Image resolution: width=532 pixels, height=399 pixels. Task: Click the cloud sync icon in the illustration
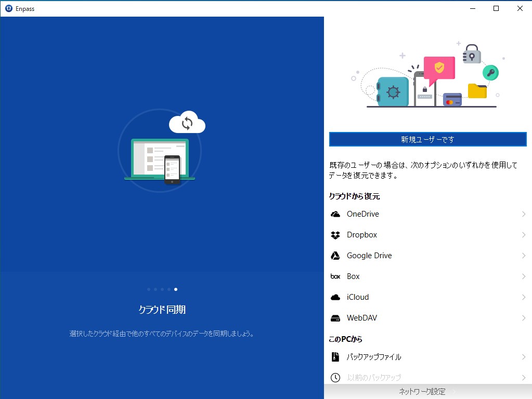(187, 123)
